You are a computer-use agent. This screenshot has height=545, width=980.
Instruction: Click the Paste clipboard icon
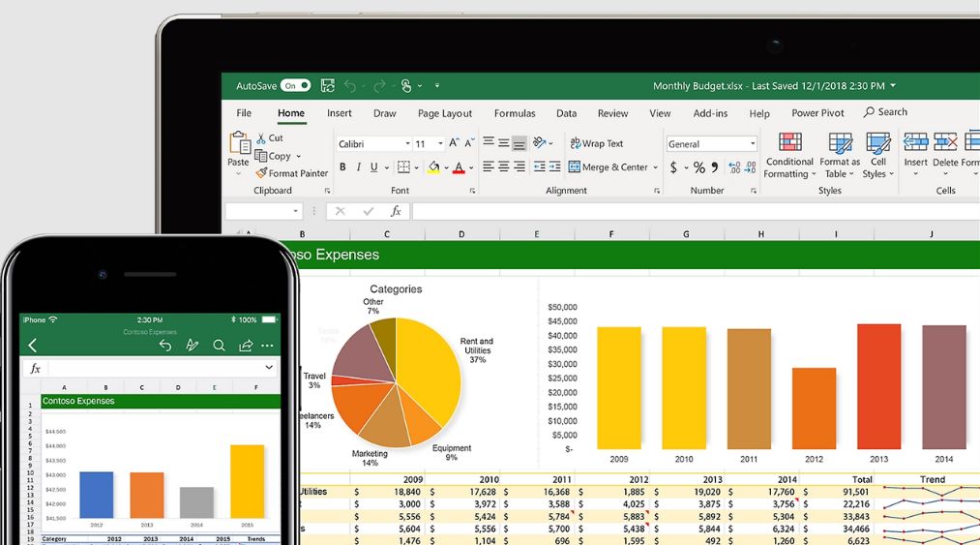click(x=239, y=142)
